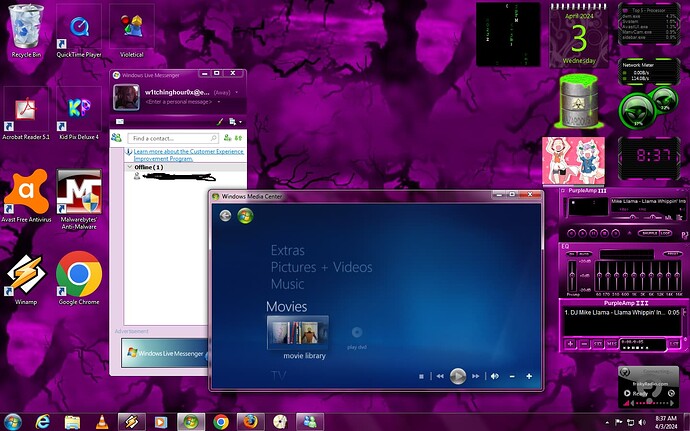Click the 16K EQ band slider

click(x=677, y=276)
